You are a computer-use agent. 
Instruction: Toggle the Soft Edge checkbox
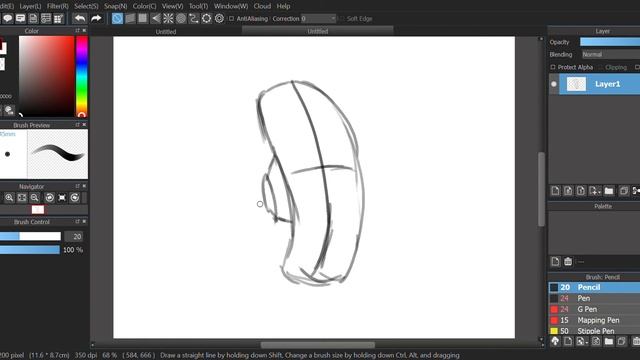(x=342, y=18)
